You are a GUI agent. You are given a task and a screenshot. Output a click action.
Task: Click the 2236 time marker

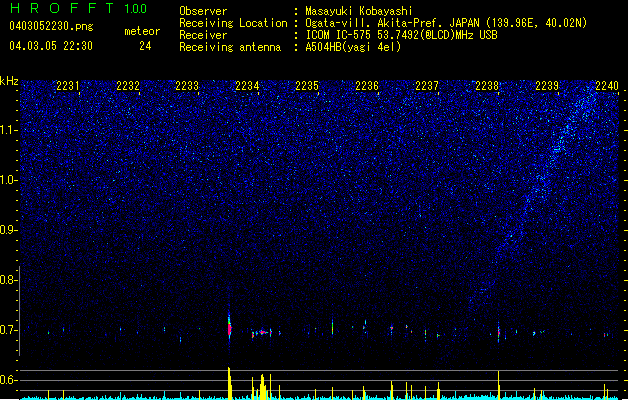tap(367, 85)
